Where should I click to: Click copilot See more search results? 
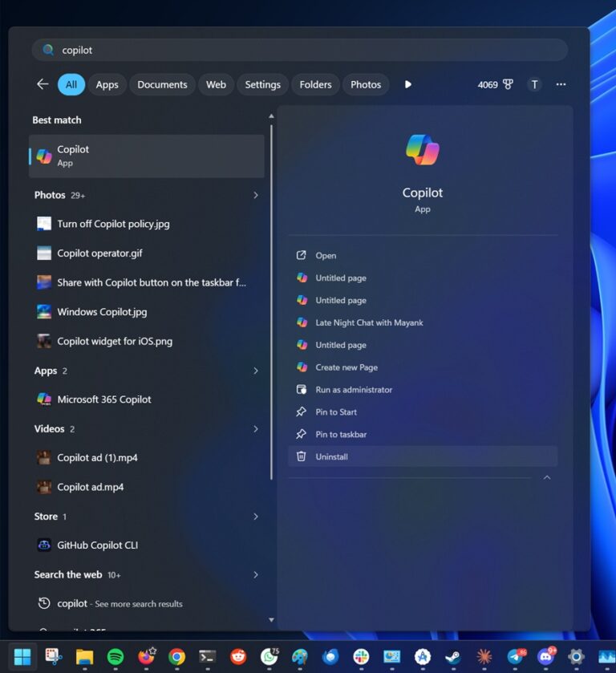[147, 603]
